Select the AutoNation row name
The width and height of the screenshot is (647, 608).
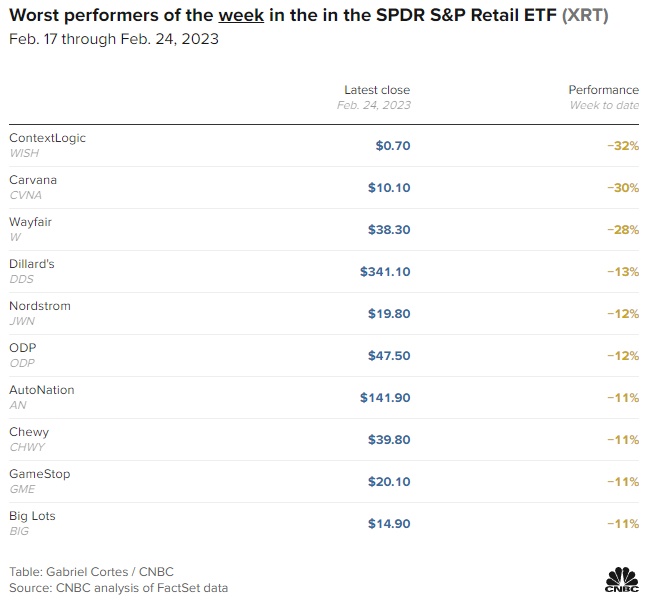(x=41, y=390)
